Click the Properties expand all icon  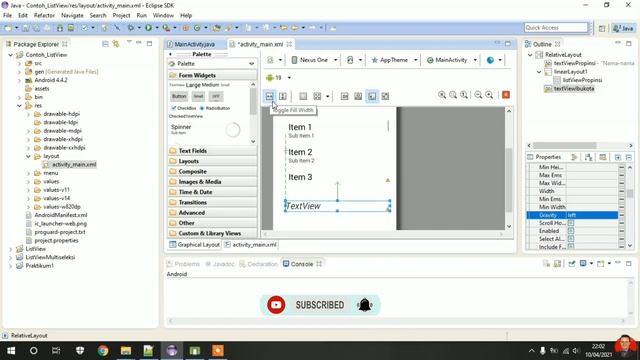coord(618,157)
